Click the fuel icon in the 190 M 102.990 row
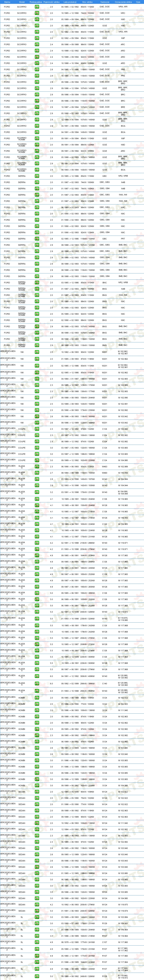The image size is (144, 980). 37,398
